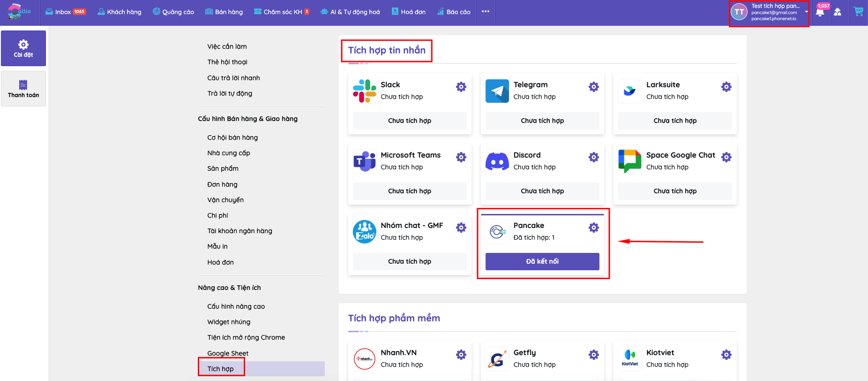Open Cài đặt sidebar panel
This screenshot has height=381, width=868.
point(23,48)
